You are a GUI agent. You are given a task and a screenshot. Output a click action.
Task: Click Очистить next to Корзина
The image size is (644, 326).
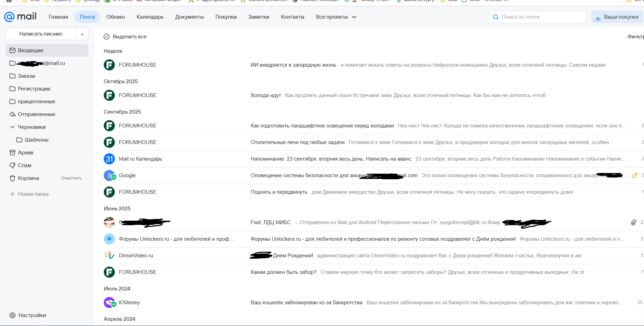[71, 178]
